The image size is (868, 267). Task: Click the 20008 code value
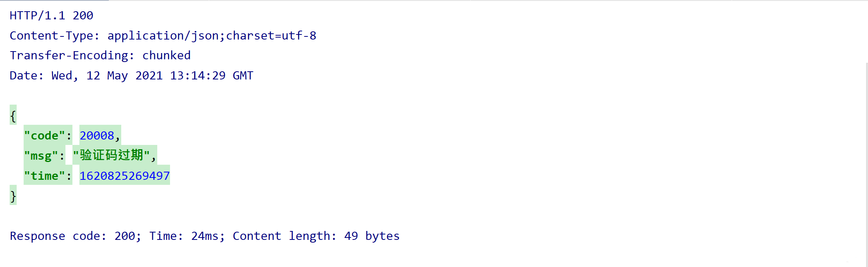tap(97, 136)
